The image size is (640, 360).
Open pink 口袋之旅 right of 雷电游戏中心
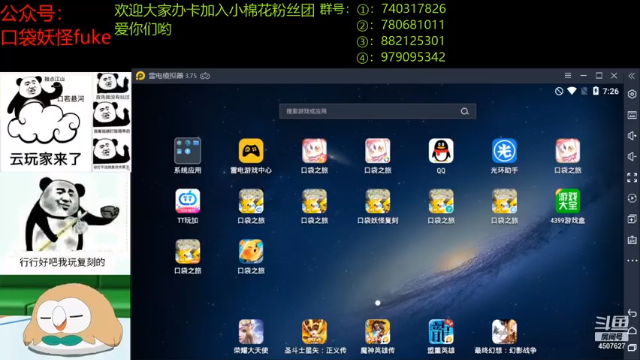pos(314,151)
